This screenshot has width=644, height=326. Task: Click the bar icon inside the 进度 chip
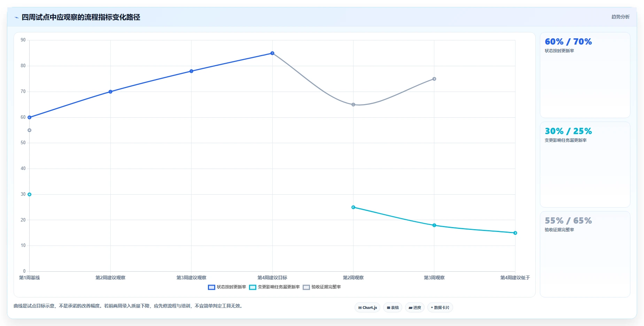click(x=410, y=308)
